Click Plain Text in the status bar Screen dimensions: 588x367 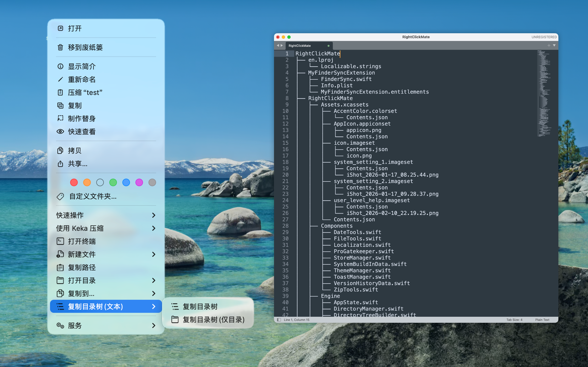(x=542, y=320)
